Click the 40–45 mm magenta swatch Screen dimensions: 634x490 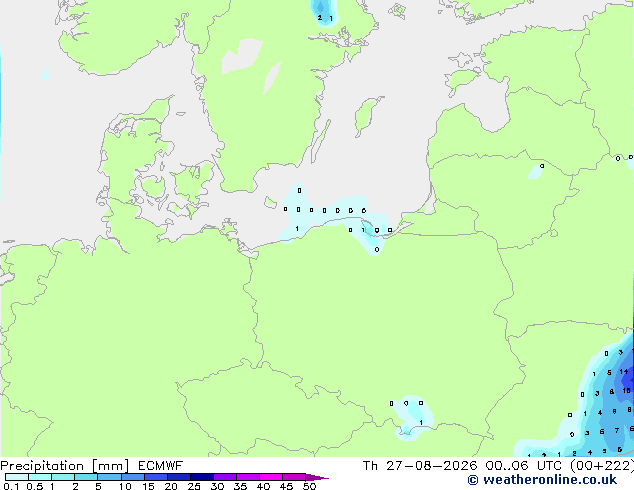click(271, 477)
